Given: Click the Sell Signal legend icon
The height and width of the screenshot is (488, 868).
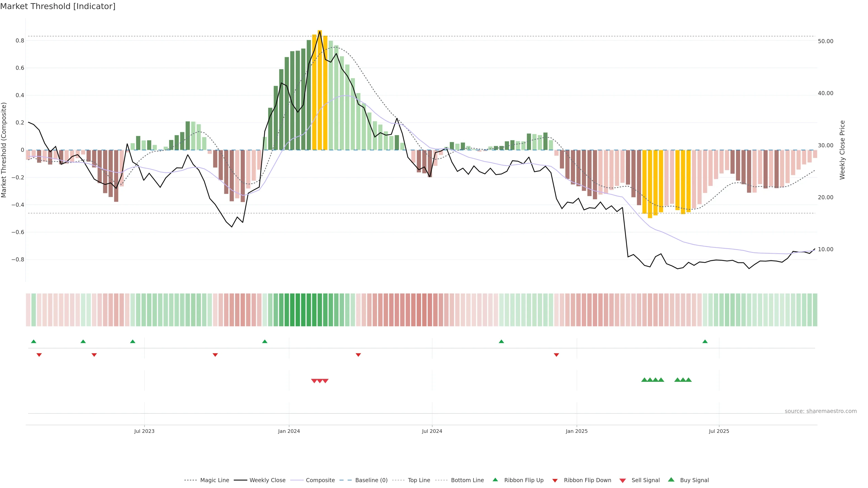Looking at the screenshot, I should coord(623,480).
